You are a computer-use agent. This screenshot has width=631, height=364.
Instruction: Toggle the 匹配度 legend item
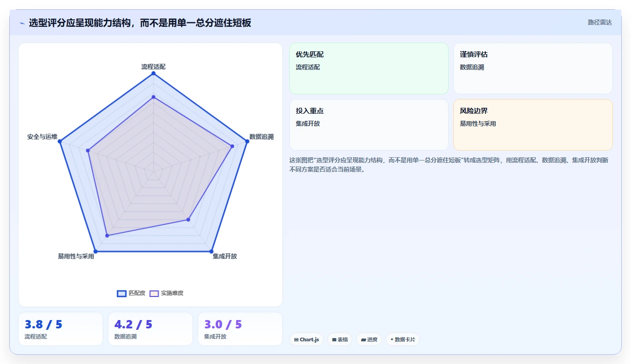[x=131, y=293]
